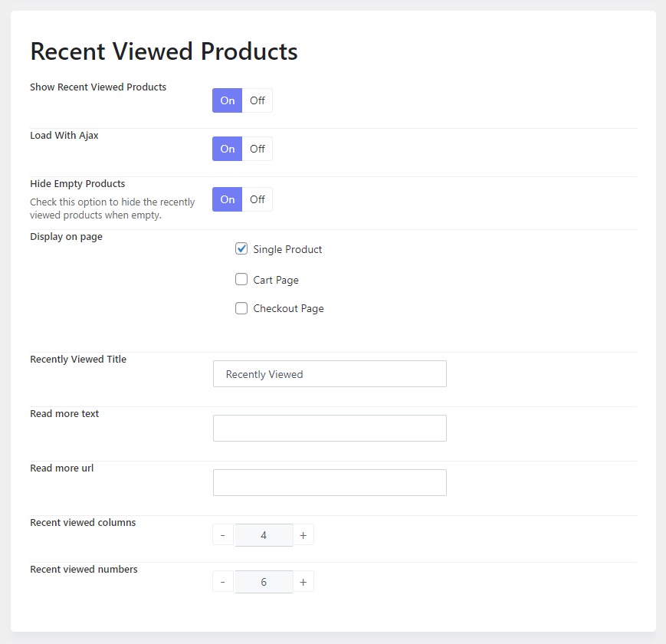Click the Hide Empty Products label
The image size is (666, 644).
(x=77, y=184)
